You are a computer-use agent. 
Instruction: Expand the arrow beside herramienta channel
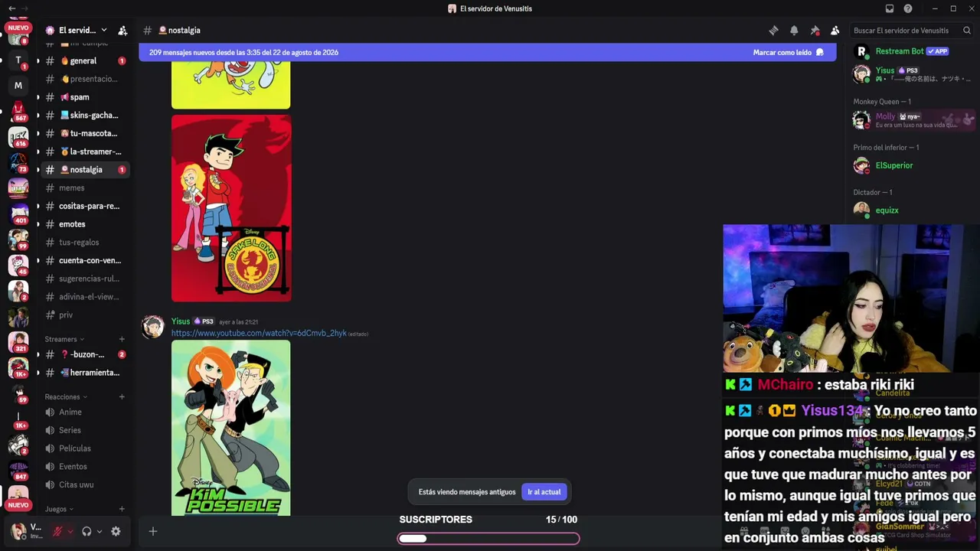coord(38,373)
